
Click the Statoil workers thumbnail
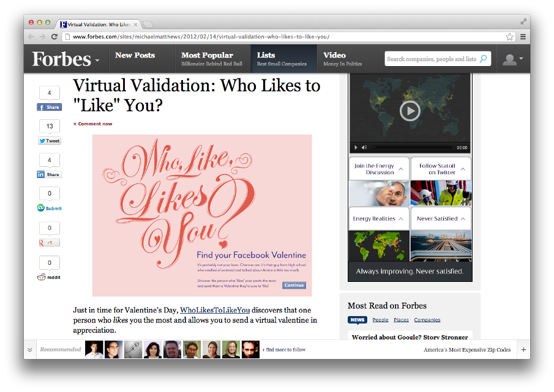441,193
